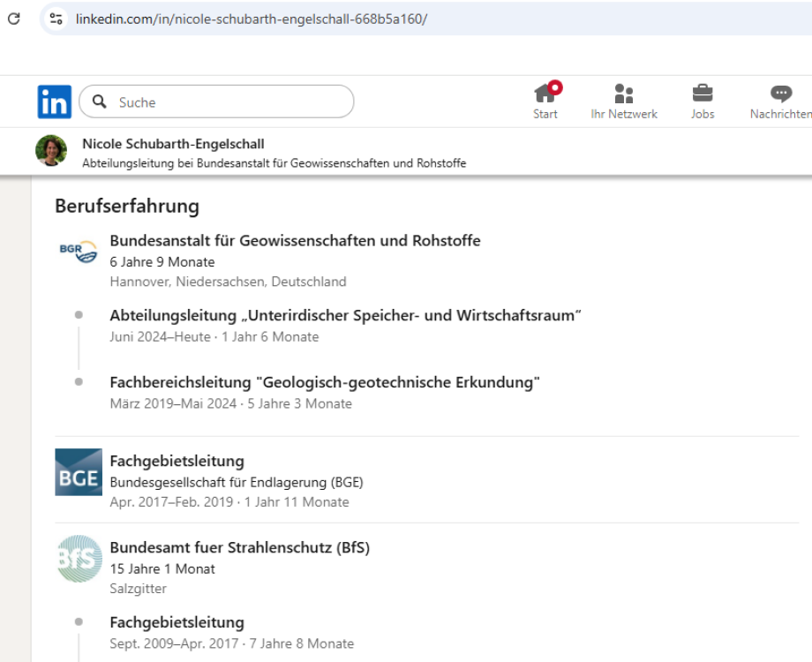Click the BGR company logo

point(77,250)
